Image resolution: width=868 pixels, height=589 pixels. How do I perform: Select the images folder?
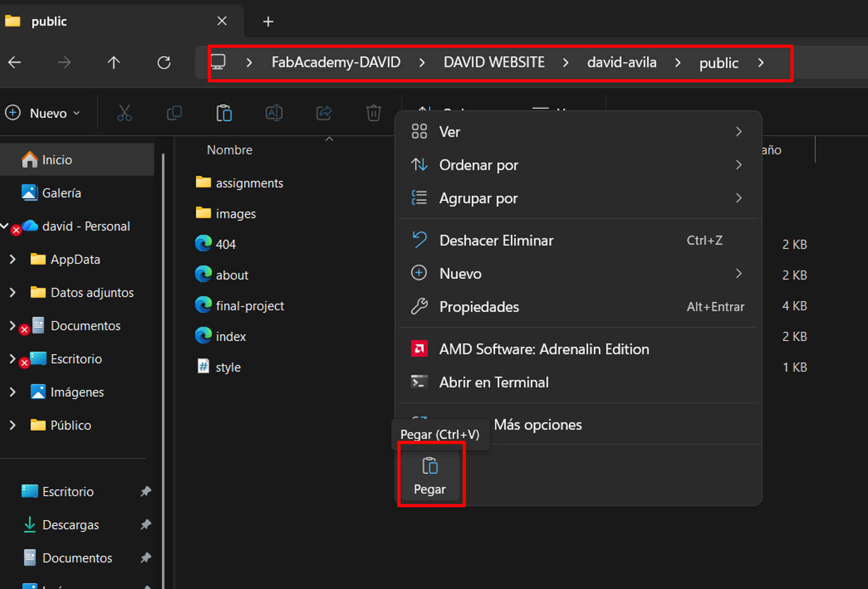(225, 214)
